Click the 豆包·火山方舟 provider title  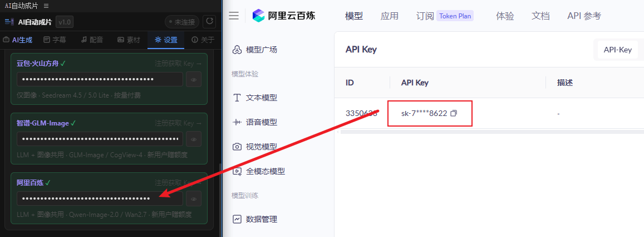(38, 64)
